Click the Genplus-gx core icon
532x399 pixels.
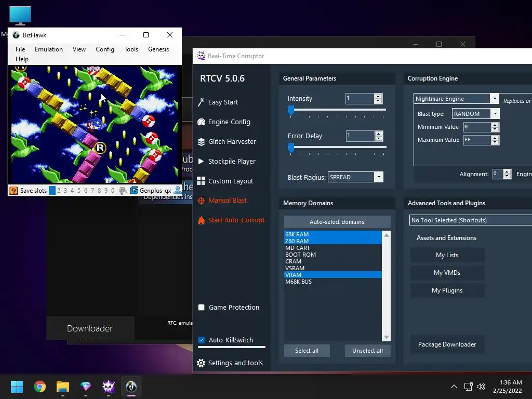(x=135, y=190)
